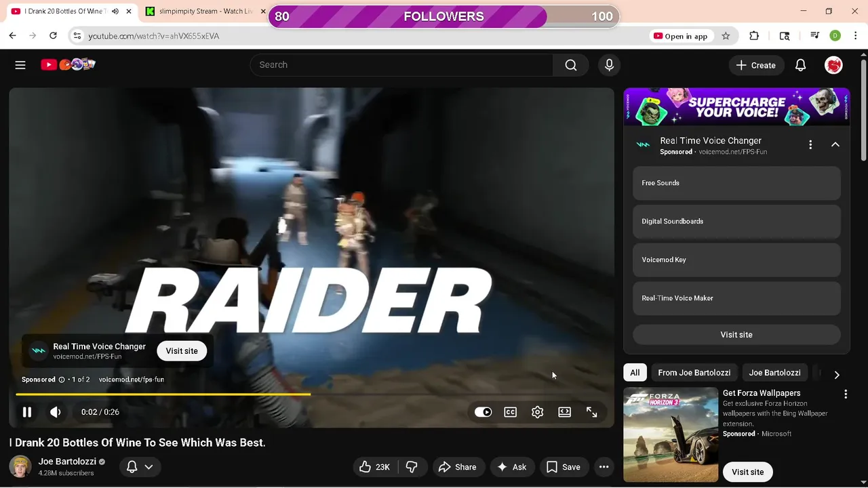Open the Forza Horizon 3 ad thumbnail

click(x=671, y=434)
